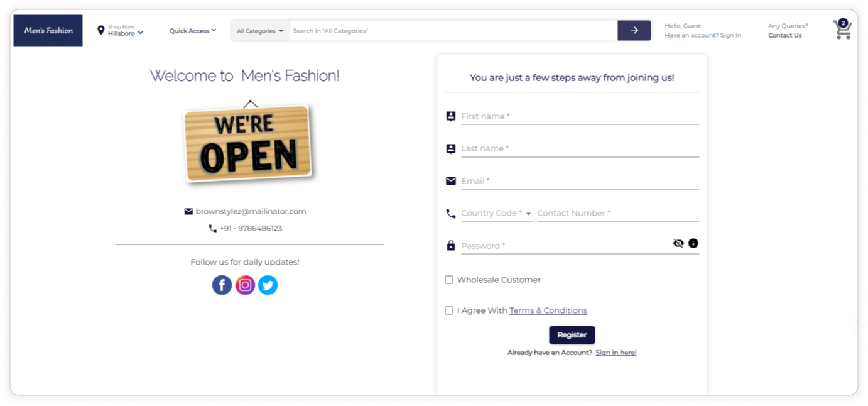Screen dimensions: 868x406
Task: Click the Twitter social icon
Action: (x=268, y=285)
